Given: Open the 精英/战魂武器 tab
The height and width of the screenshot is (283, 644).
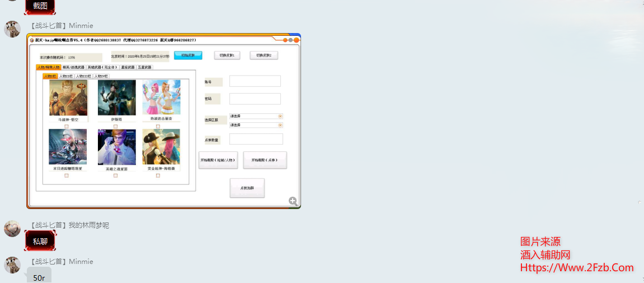Looking at the screenshot, I should click(x=73, y=67).
